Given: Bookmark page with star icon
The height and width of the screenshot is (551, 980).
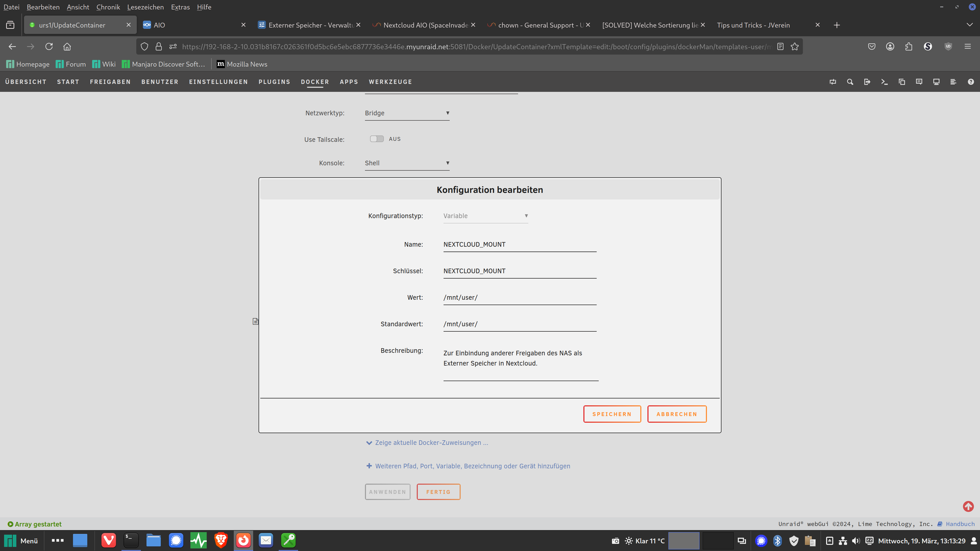Looking at the screenshot, I should pyautogui.click(x=795, y=47).
